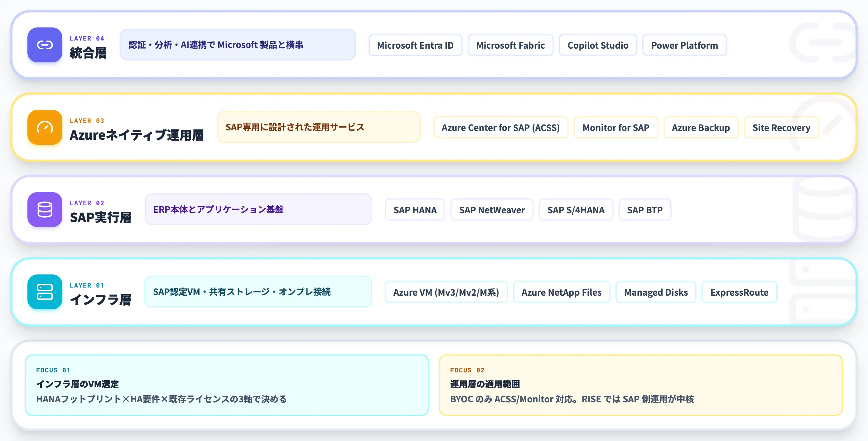This screenshot has width=868, height=441.
Task: Choose the Monitor for SAP chip
Action: click(x=616, y=128)
